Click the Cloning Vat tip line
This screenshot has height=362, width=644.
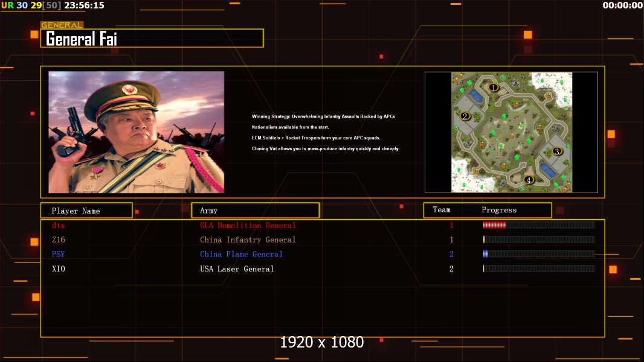tap(326, 148)
